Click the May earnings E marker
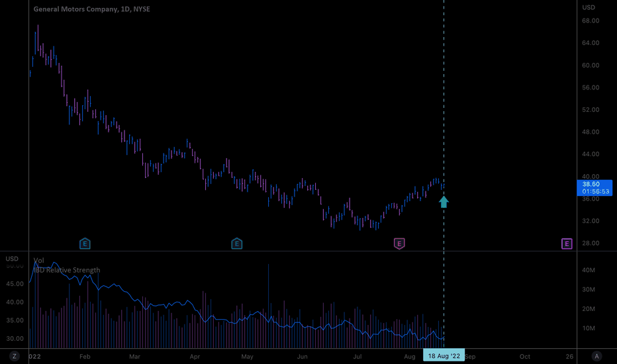 coord(236,244)
